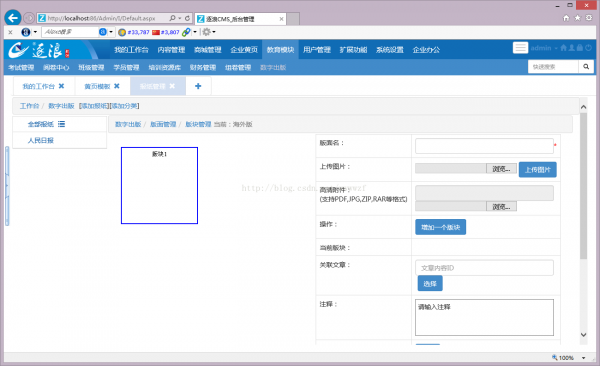Click the address bar search magnifier icon

point(173,18)
